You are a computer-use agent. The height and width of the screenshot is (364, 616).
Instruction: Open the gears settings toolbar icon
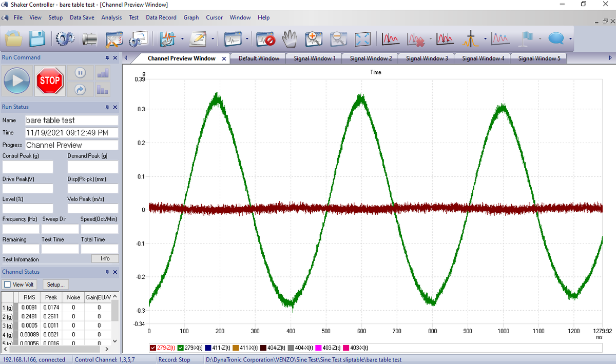tap(65, 39)
